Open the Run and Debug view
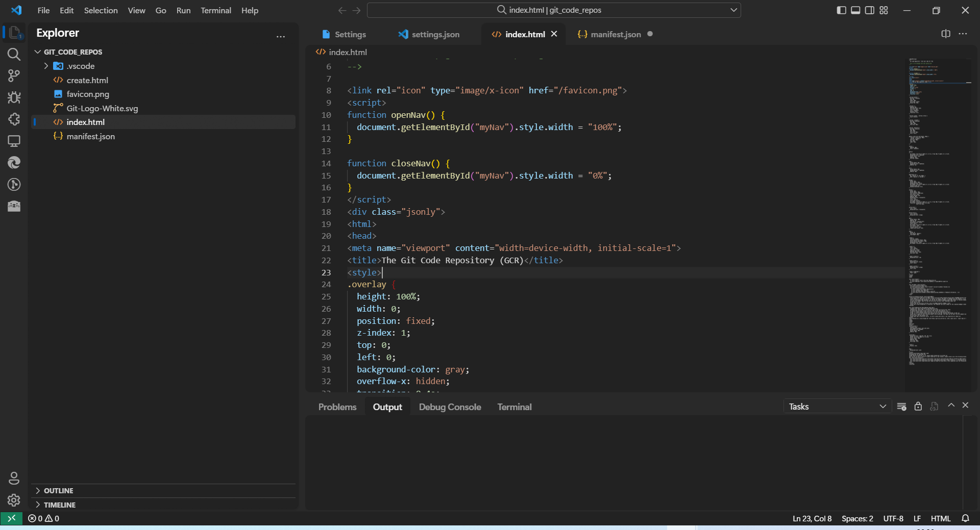 tap(14, 97)
